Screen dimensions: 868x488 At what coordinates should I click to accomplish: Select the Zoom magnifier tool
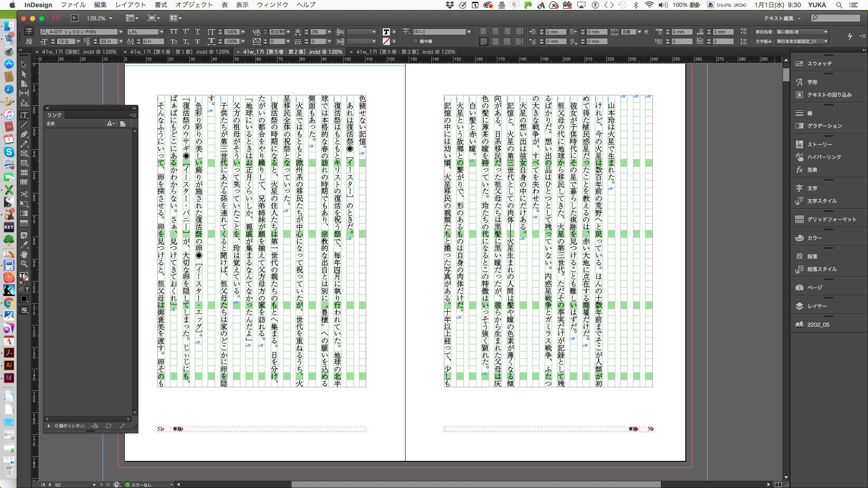pos(24,263)
